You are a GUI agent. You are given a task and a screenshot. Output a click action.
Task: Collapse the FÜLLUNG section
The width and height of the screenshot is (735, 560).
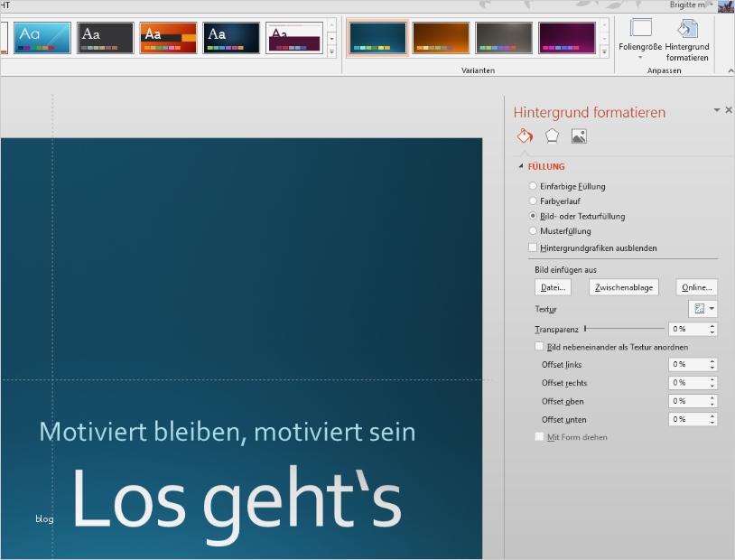coord(521,166)
